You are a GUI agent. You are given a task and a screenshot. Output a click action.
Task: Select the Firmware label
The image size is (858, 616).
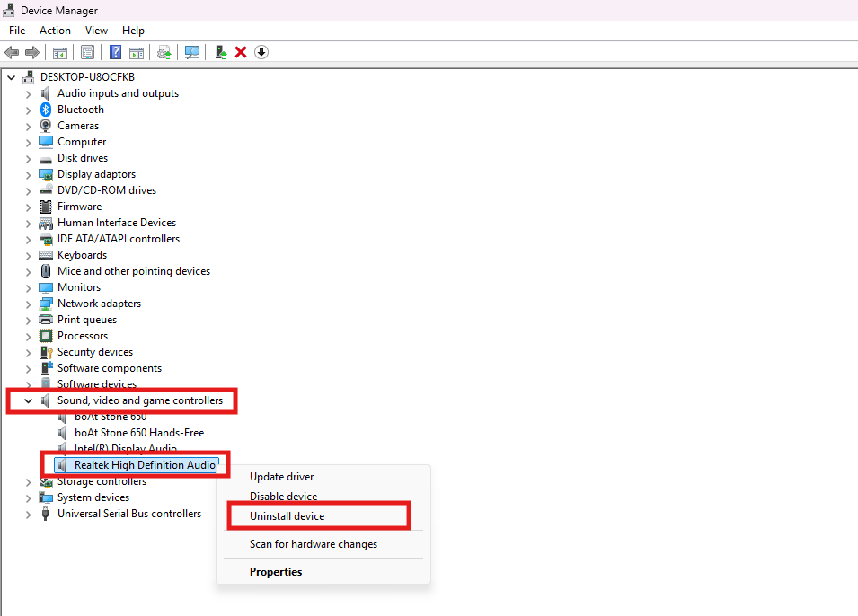[x=79, y=207]
